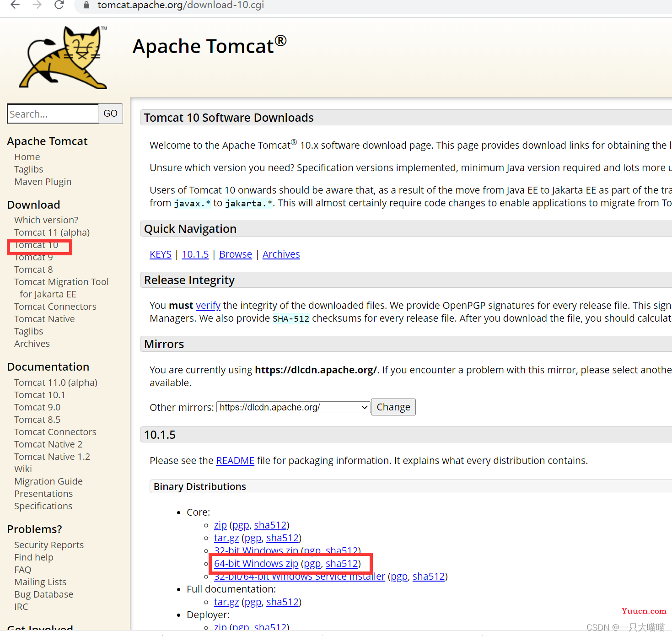Open the Wiki sidebar link

23,469
